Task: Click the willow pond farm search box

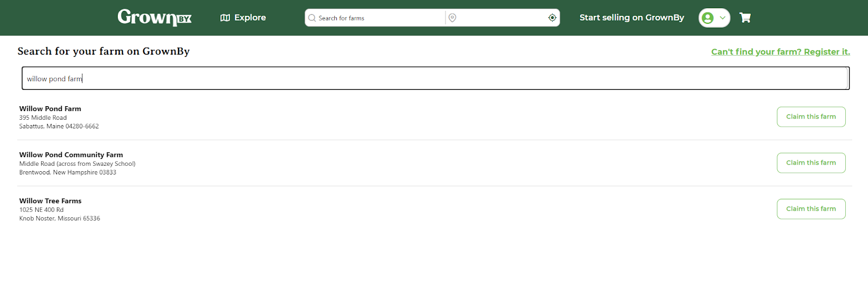Action: point(436,79)
